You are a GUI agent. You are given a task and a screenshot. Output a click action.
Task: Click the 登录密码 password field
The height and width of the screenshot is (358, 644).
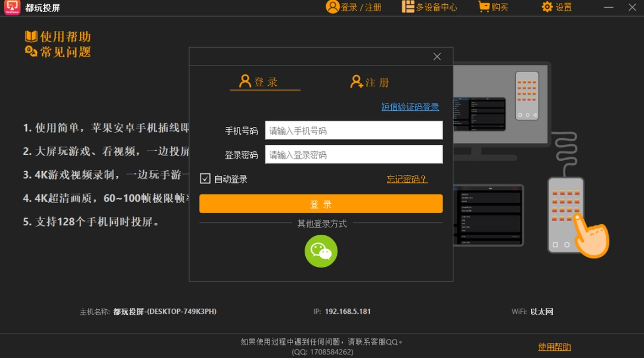(353, 154)
